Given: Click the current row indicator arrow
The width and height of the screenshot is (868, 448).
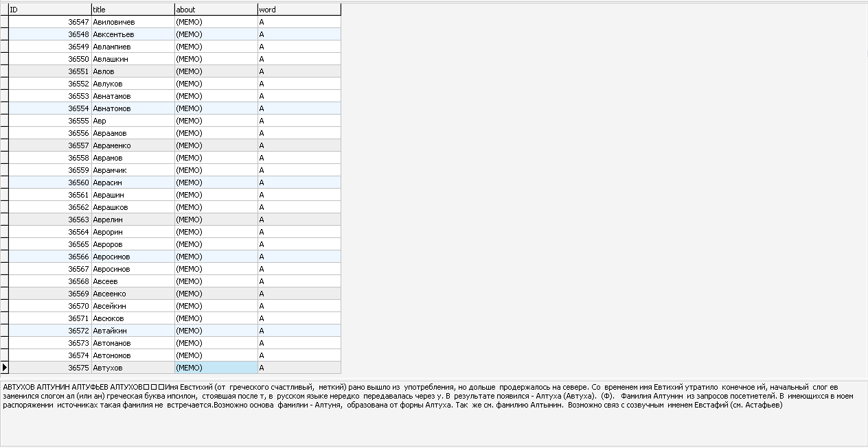Looking at the screenshot, I should click(x=4, y=368).
